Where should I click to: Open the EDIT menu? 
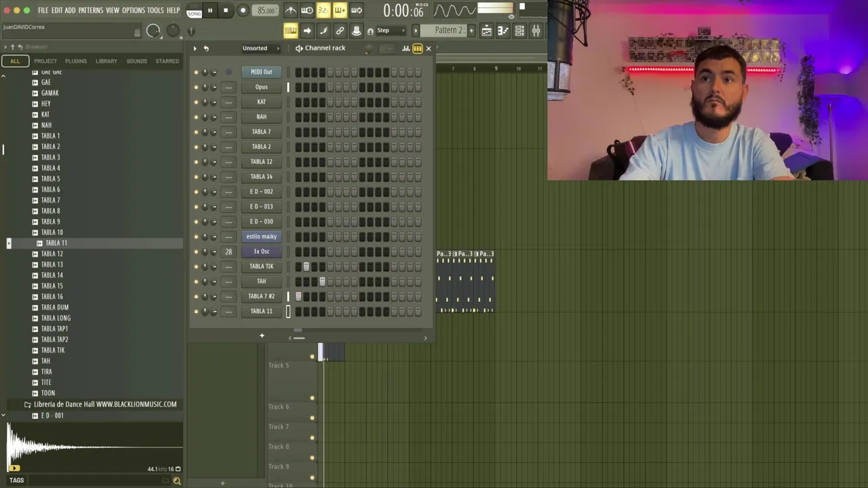57,10
